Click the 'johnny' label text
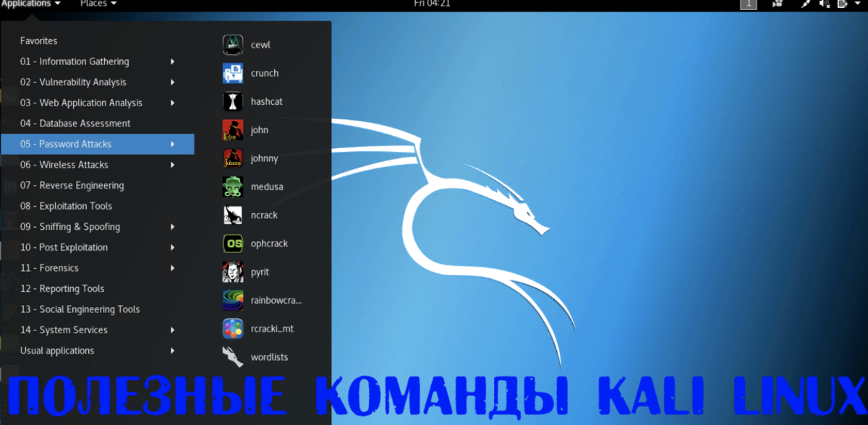Viewport: 868px width, 425px height. click(x=265, y=159)
